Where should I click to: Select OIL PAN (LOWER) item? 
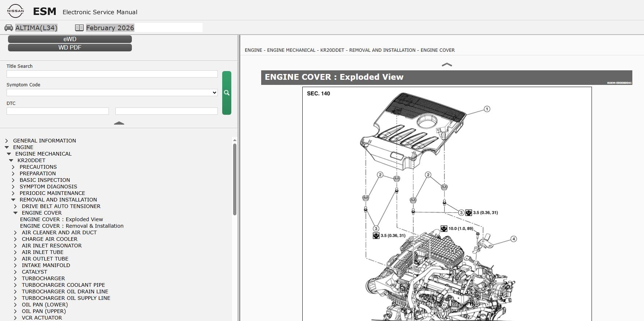[x=45, y=305]
